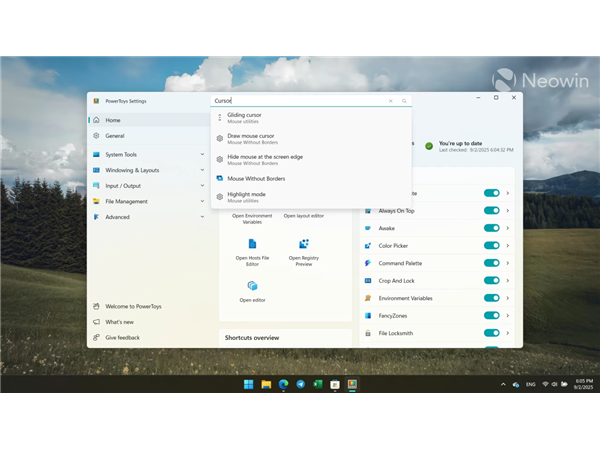Click Open Environment Variables label
This screenshot has height=450, width=600.
[x=252, y=219]
